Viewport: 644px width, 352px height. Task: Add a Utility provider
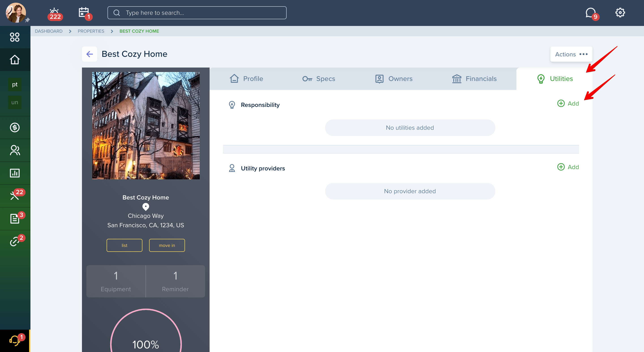click(x=568, y=167)
